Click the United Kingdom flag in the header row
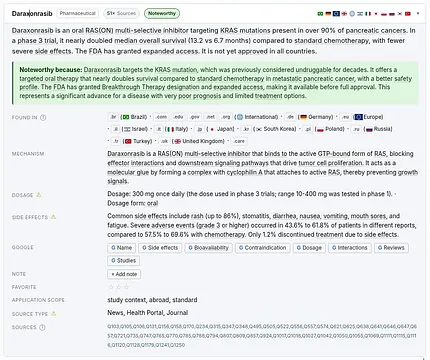The image size is (430, 360). tap(344, 14)
